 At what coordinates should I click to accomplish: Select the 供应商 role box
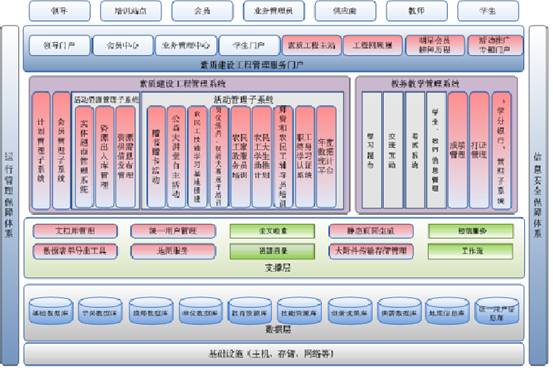345,11
